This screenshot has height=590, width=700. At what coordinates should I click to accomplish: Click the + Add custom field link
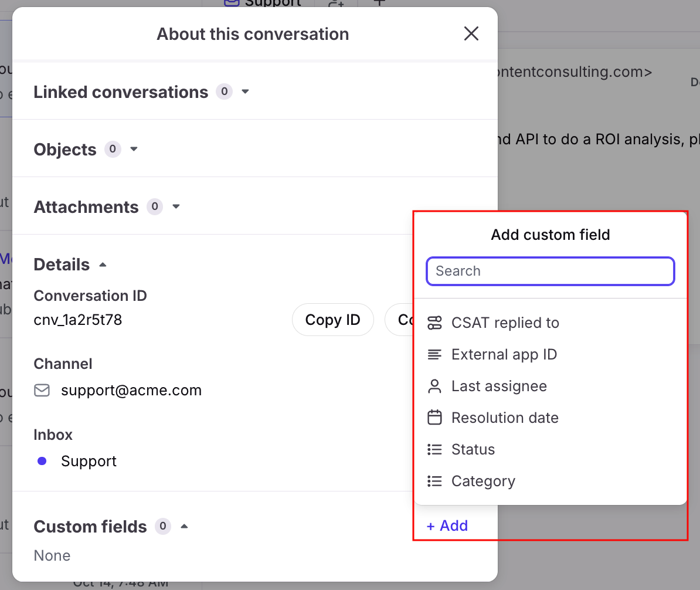coord(447,525)
